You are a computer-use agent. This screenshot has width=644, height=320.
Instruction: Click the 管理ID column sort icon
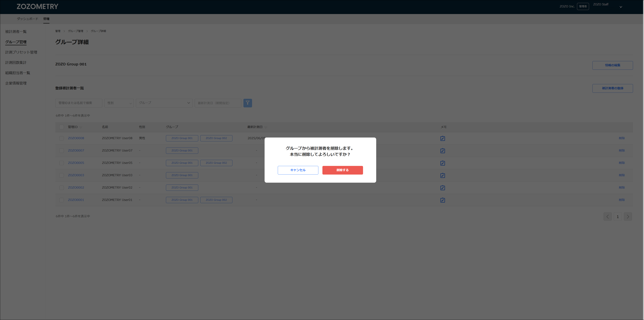pyautogui.click(x=81, y=127)
